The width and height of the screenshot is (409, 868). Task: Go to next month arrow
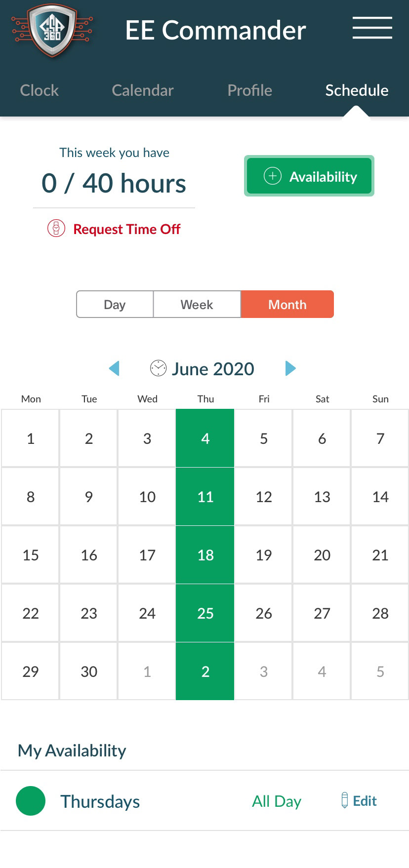tap(290, 368)
